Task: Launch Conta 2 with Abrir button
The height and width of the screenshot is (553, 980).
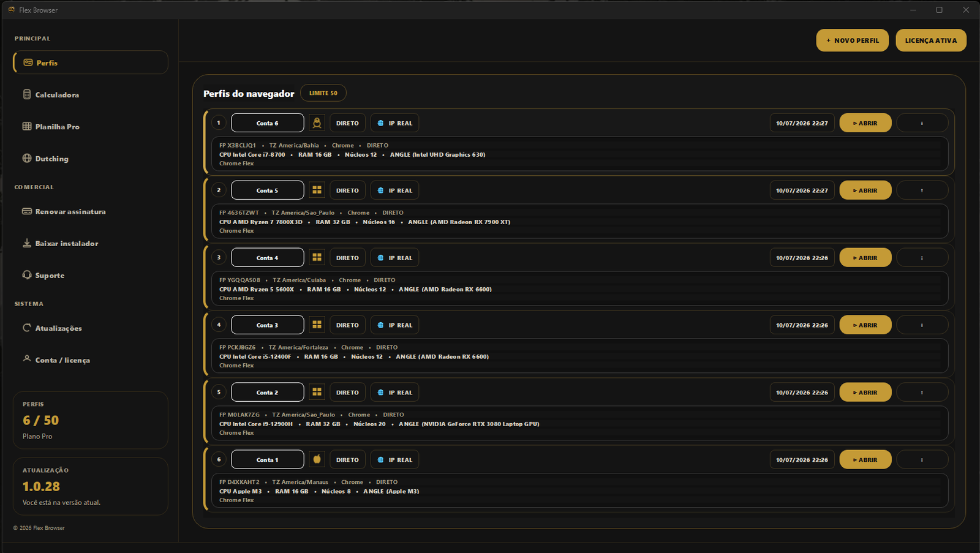Action: pos(865,393)
